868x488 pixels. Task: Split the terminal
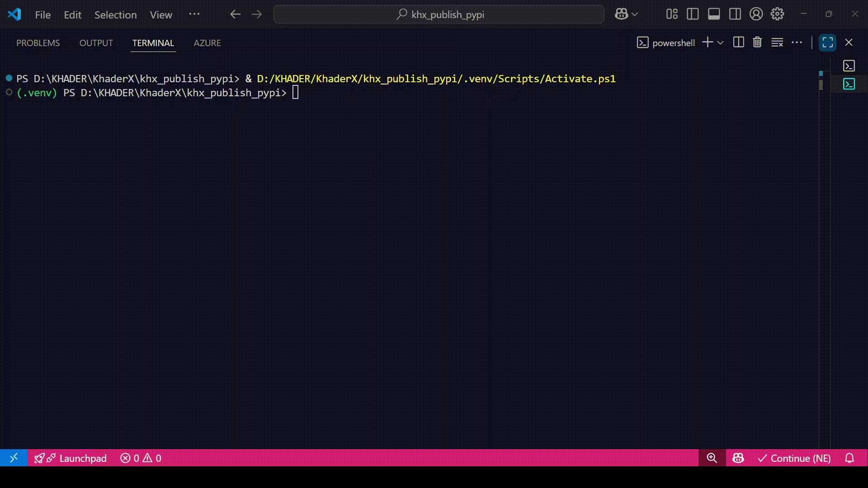(x=739, y=42)
